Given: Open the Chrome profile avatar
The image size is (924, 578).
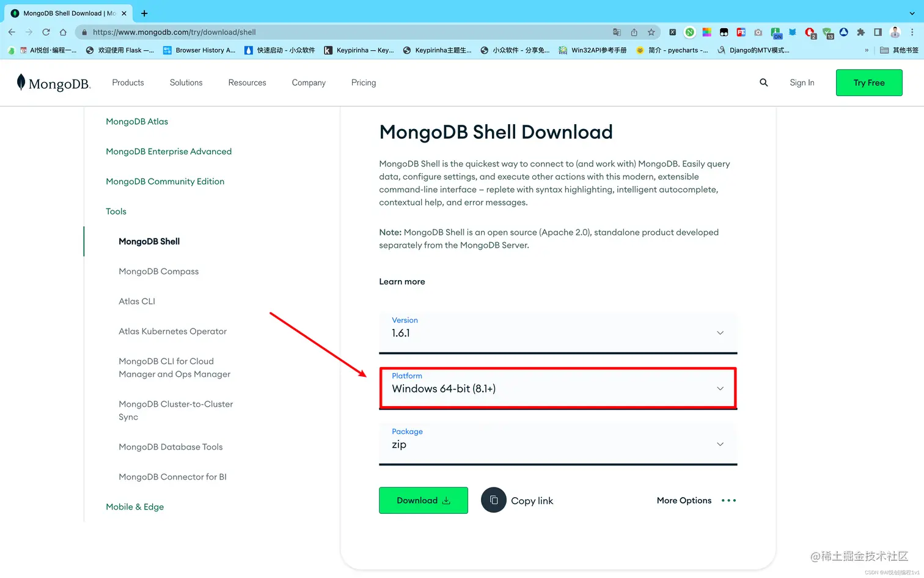Looking at the screenshot, I should 895,32.
